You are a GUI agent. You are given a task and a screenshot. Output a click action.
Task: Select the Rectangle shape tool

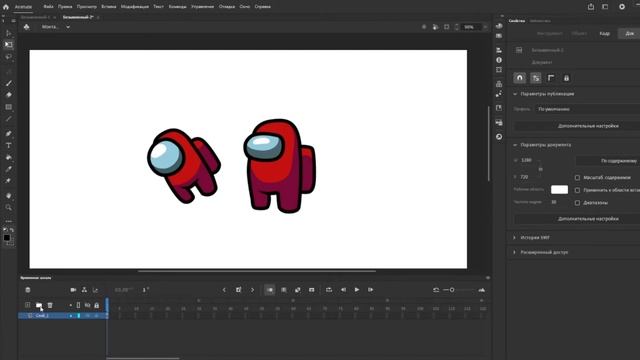tap(9, 107)
